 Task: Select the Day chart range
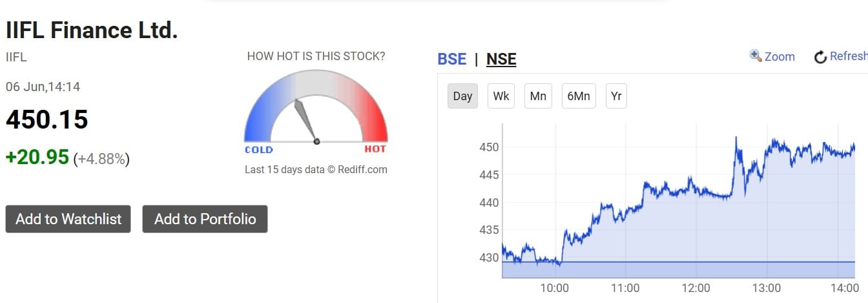point(462,96)
